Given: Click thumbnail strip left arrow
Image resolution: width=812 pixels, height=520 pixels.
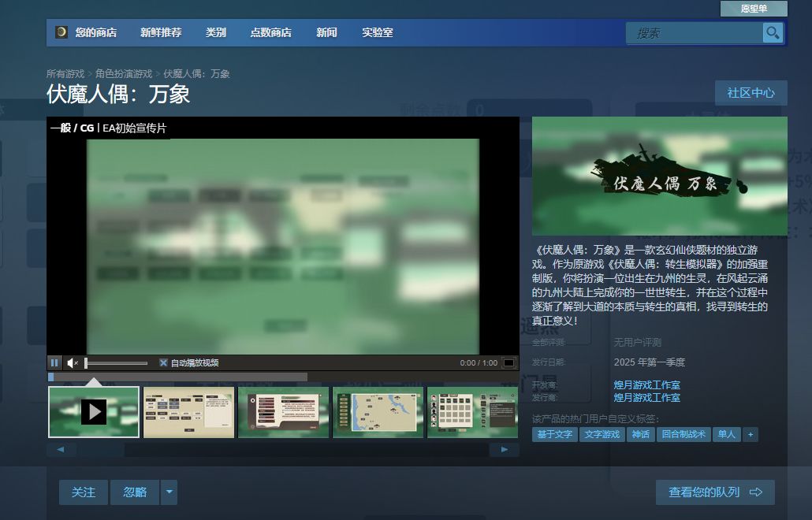Looking at the screenshot, I should click(x=61, y=449).
